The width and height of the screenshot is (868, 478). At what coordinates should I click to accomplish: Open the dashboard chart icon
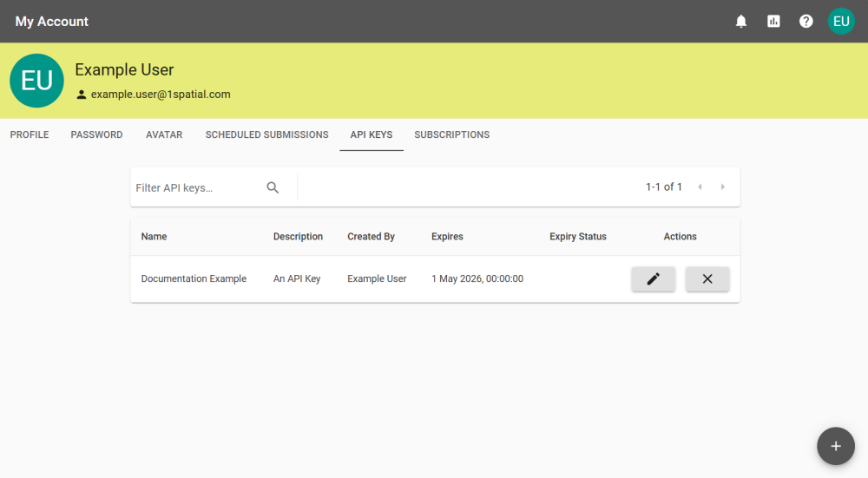[x=773, y=22]
